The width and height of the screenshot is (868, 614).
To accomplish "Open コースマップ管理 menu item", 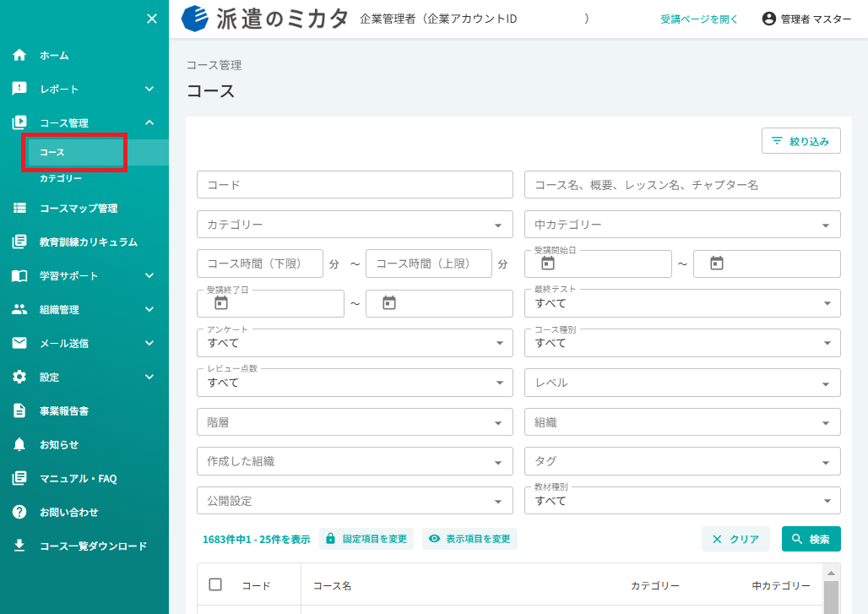I will pyautogui.click(x=79, y=208).
